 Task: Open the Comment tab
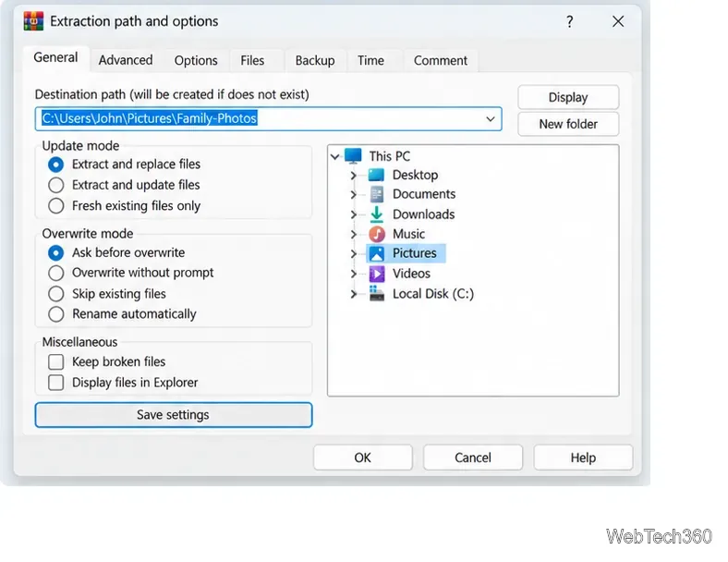[441, 60]
